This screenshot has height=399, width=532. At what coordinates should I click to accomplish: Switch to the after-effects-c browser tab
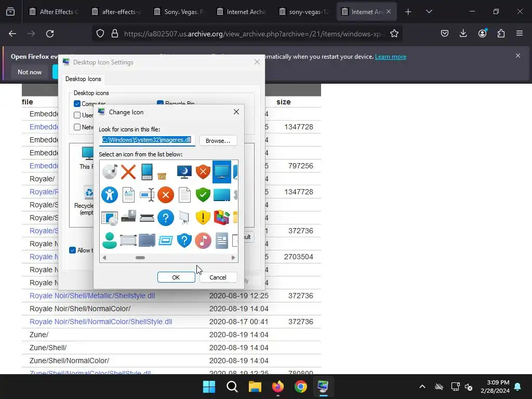tap(117, 11)
